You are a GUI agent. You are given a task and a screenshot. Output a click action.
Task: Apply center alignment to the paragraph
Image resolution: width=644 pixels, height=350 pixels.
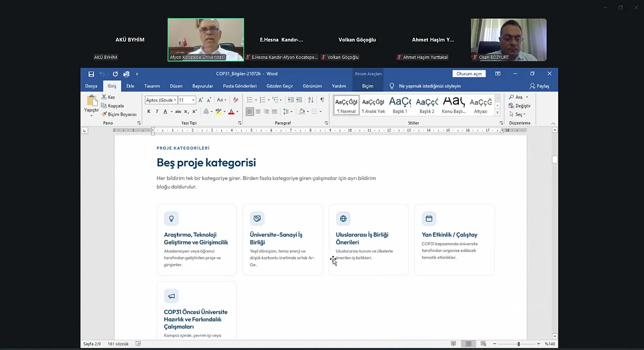258,112
